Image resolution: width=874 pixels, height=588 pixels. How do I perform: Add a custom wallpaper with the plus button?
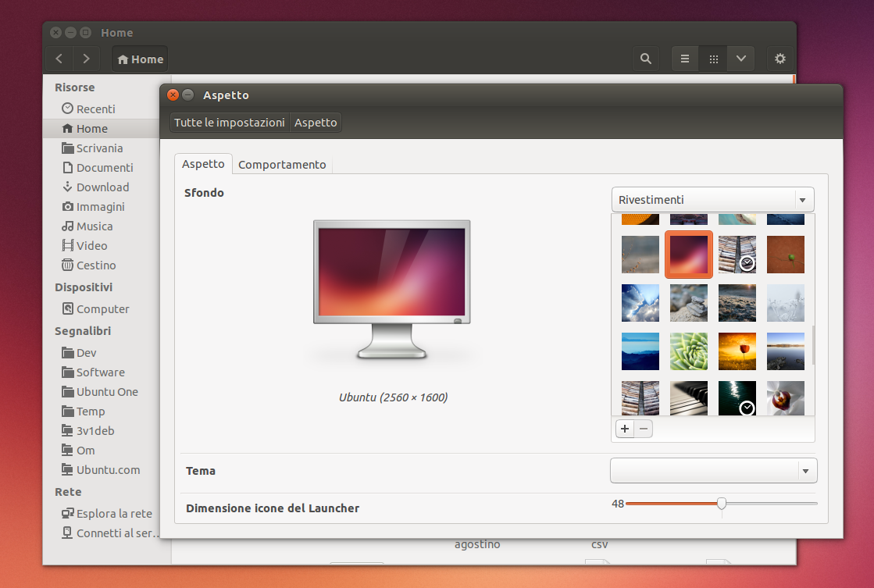coord(624,429)
